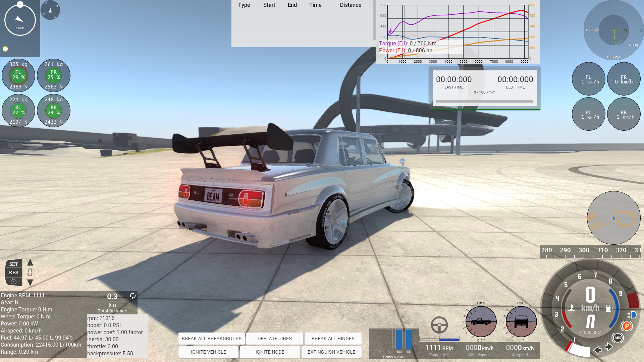Reset total distance with the refresh icon
644x362 pixels.
click(132, 296)
